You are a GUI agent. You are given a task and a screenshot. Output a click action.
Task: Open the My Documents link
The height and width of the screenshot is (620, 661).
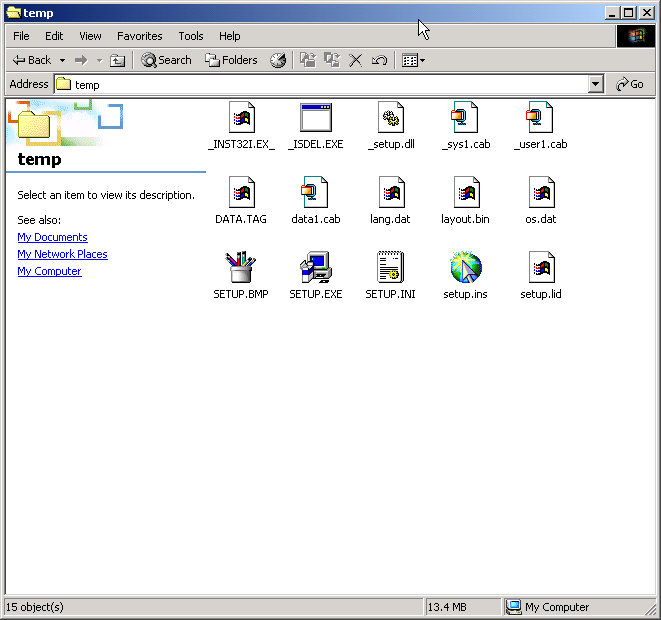coord(52,237)
